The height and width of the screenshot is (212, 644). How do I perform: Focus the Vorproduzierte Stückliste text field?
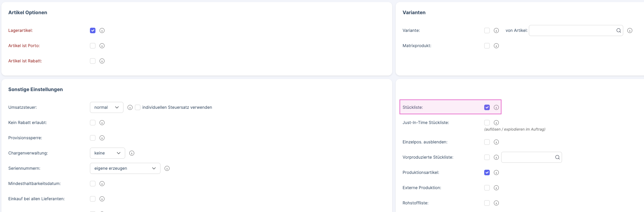tap(527, 157)
